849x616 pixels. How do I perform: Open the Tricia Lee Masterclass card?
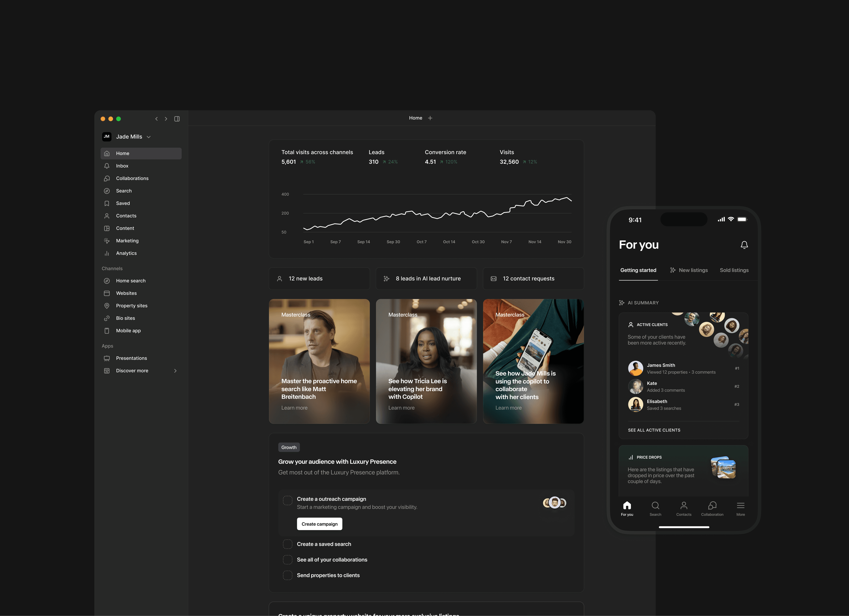426,361
